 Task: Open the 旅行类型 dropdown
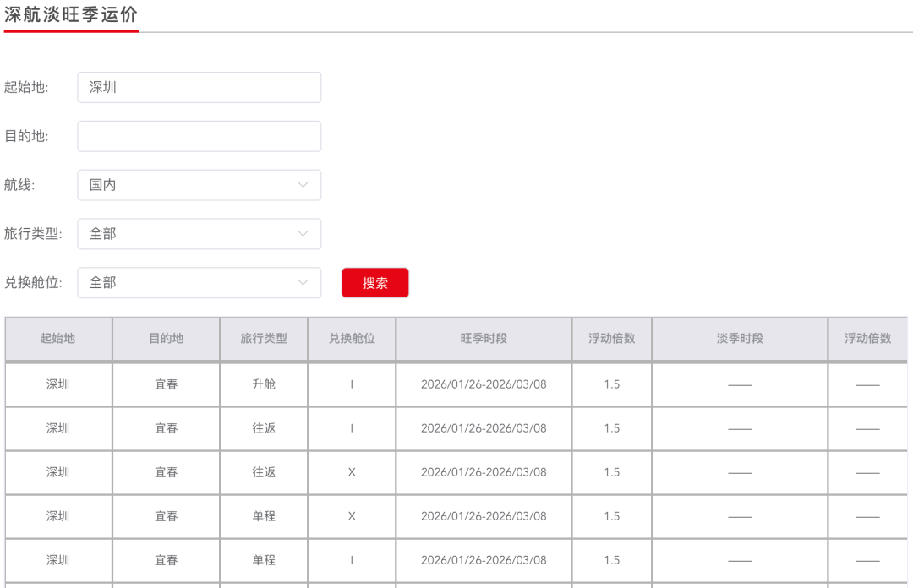(200, 234)
